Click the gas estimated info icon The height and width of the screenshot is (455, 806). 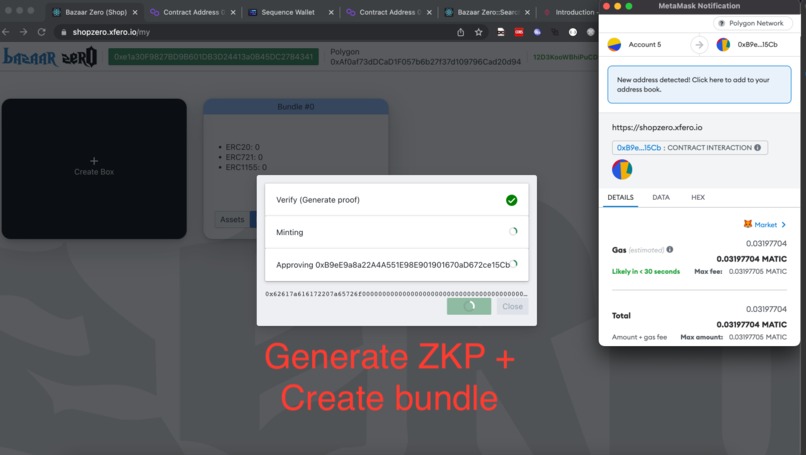pos(670,249)
